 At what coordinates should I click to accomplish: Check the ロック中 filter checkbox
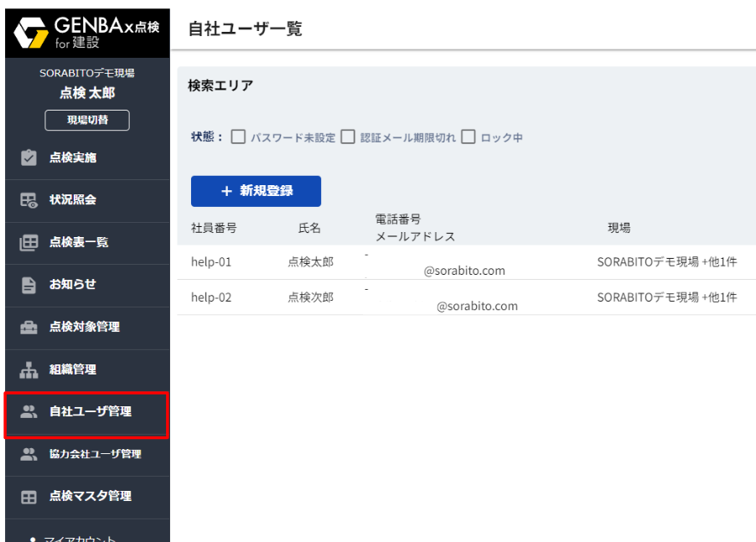pyautogui.click(x=469, y=137)
